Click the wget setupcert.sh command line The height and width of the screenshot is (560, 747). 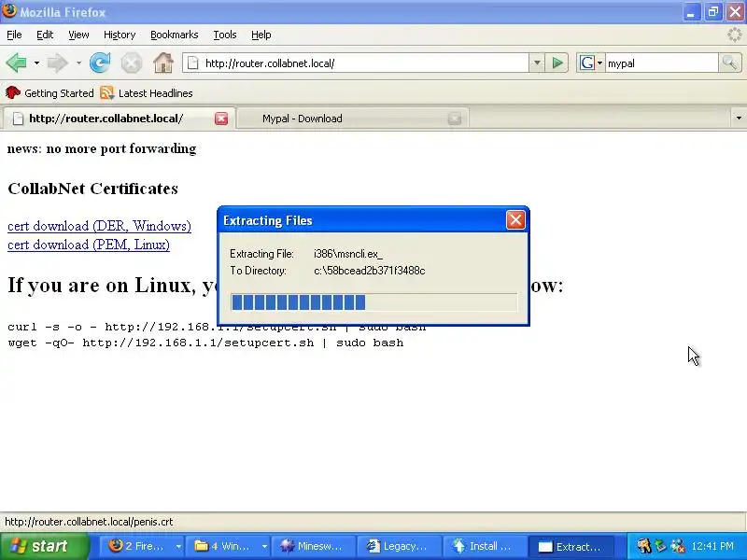click(205, 343)
